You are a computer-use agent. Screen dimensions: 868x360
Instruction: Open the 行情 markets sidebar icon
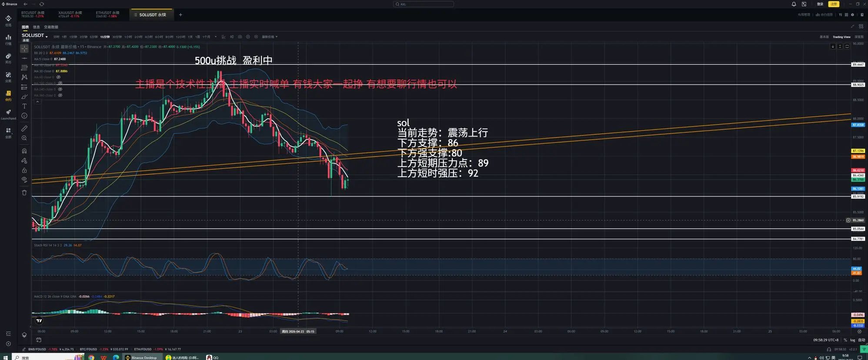8,39
